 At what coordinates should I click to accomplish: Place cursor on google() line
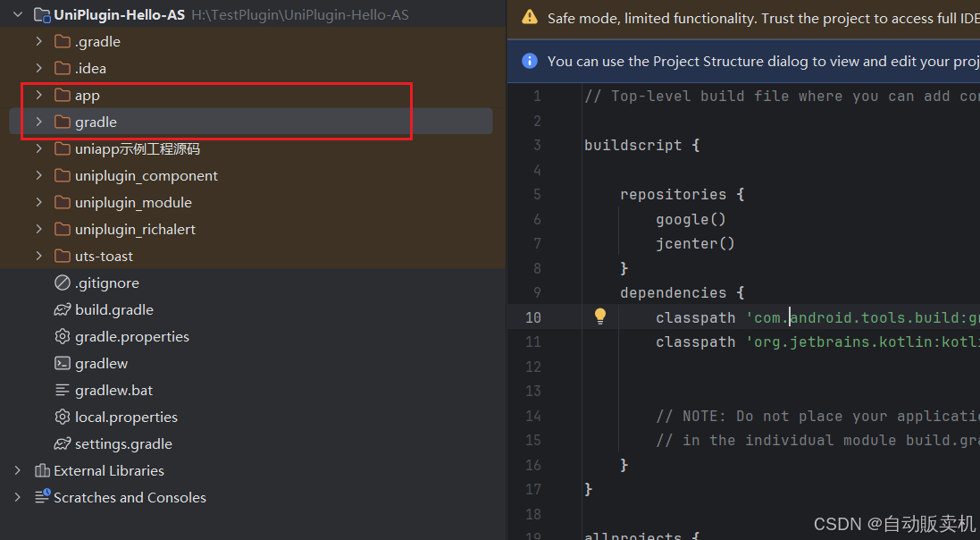click(x=691, y=219)
